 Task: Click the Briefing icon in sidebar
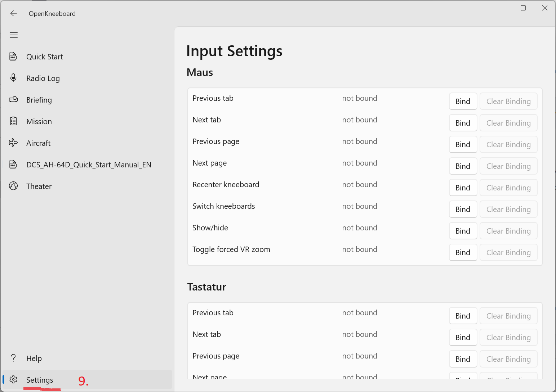point(13,100)
